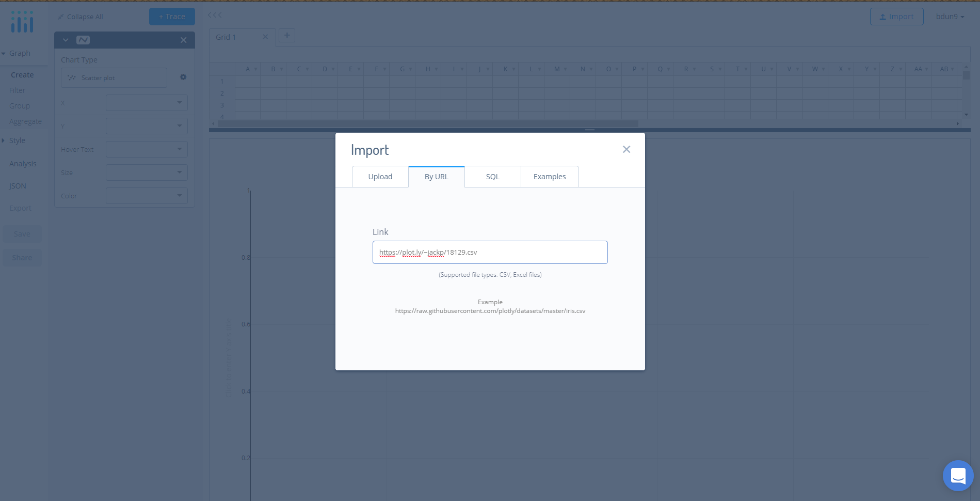The image size is (980, 501).
Task: Click the grid vertical scrollbar thumb
Action: click(x=966, y=75)
